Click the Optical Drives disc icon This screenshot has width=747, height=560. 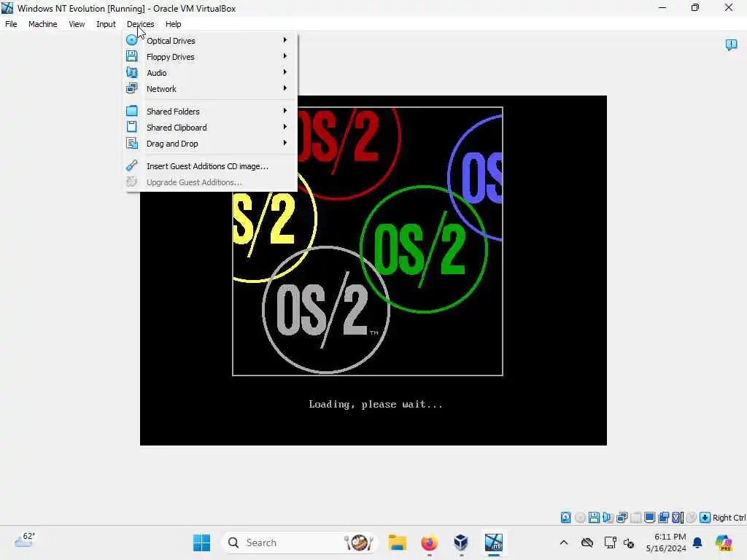(x=131, y=41)
